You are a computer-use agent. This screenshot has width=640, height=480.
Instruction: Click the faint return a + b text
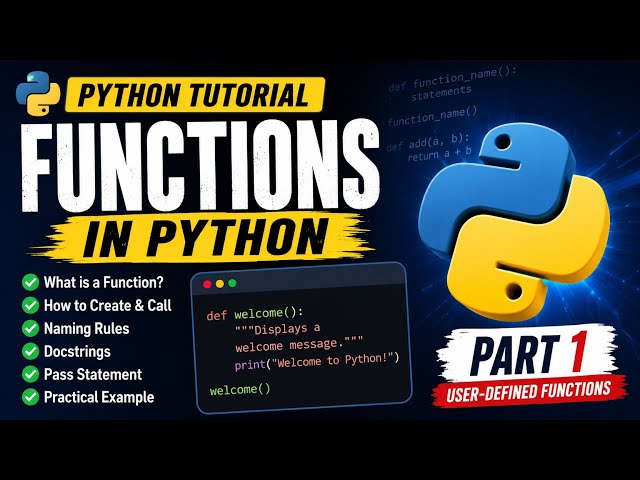click(440, 154)
